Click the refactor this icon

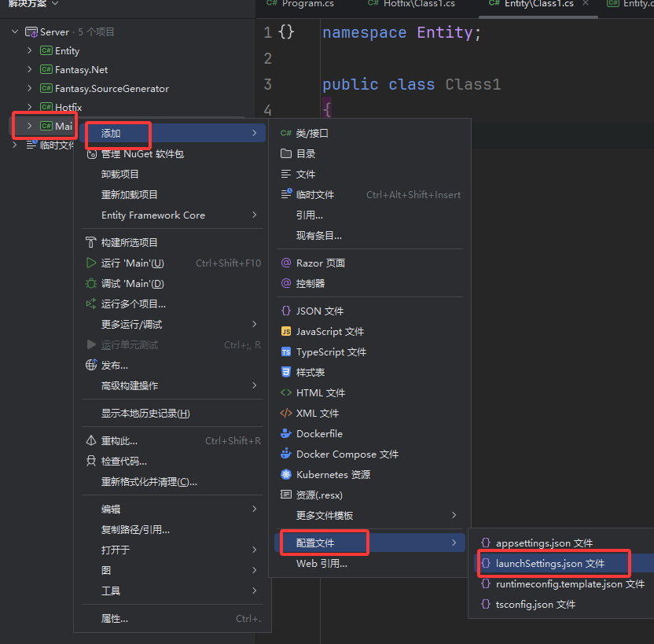point(90,440)
